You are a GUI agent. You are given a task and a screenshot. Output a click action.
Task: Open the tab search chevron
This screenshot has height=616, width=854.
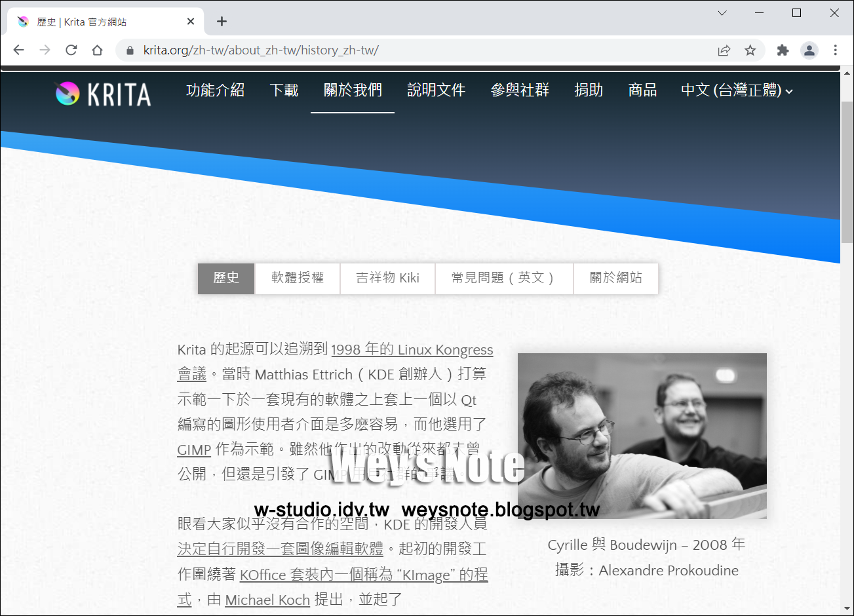722,13
